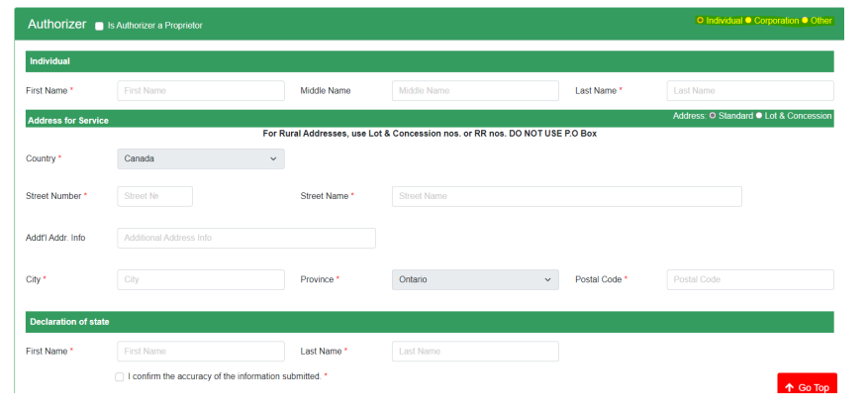Viewport: 868px width, 413px height.
Task: Select the Individual radio option
Action: (700, 21)
